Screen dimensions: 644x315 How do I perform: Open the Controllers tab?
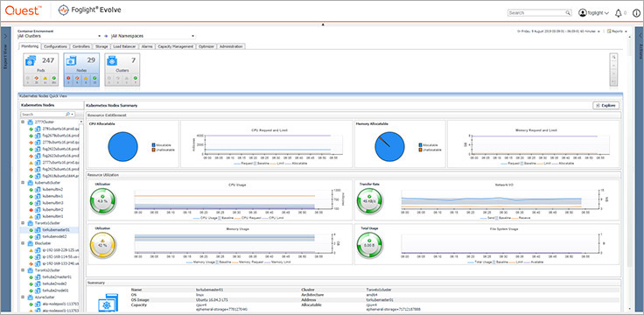tap(80, 46)
